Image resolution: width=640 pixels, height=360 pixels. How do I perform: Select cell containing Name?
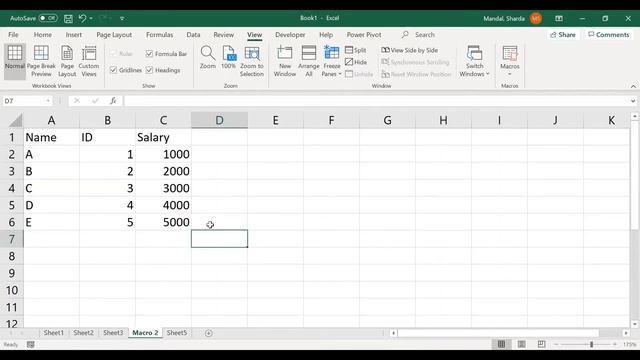click(51, 138)
